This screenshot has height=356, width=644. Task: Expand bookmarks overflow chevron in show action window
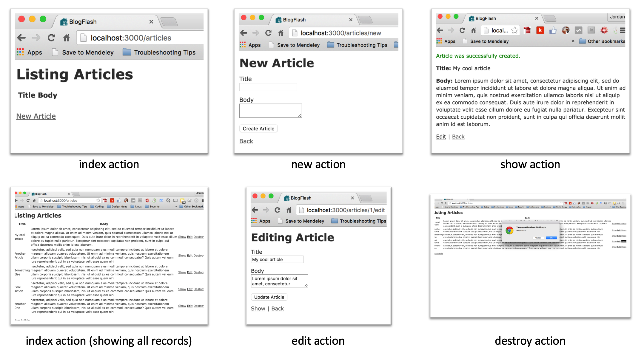(573, 41)
